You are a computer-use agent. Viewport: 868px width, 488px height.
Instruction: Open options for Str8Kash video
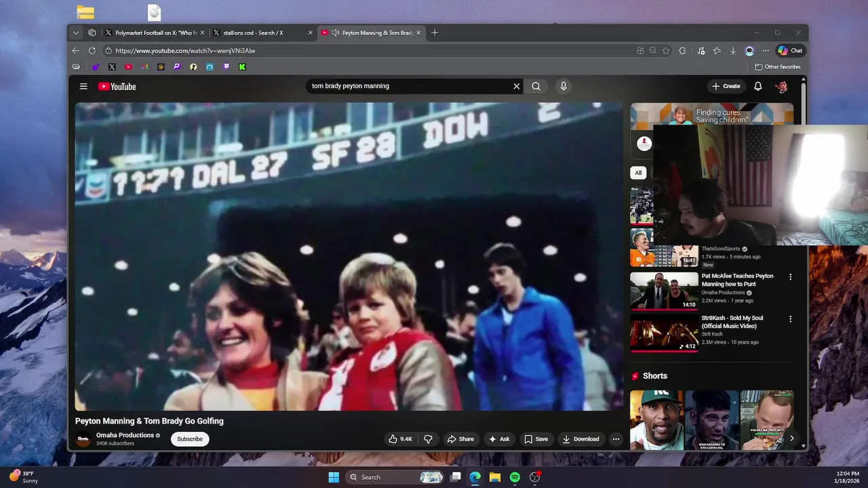[790, 319]
